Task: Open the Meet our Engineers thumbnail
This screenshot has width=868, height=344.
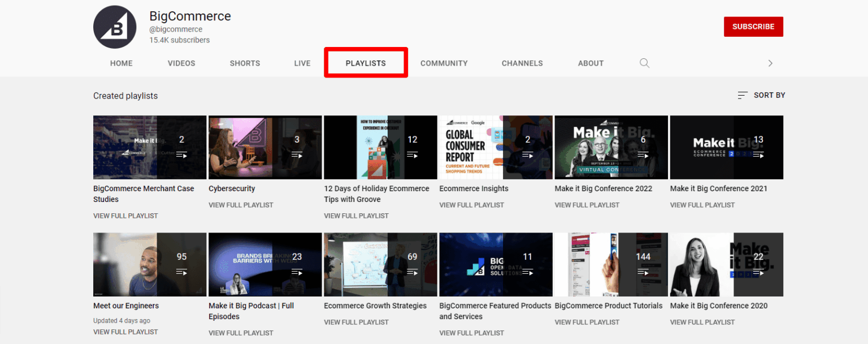Action: [150, 264]
